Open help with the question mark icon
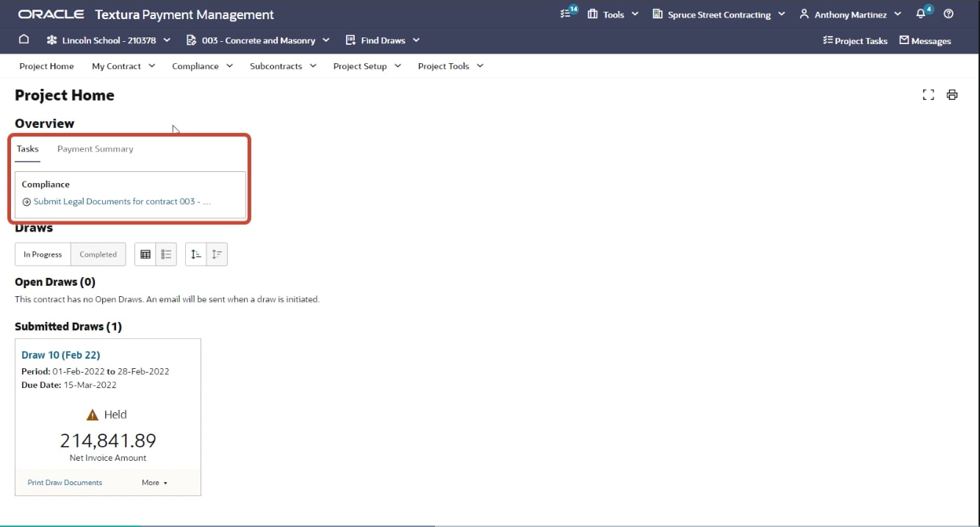The image size is (980, 527). [x=948, y=14]
